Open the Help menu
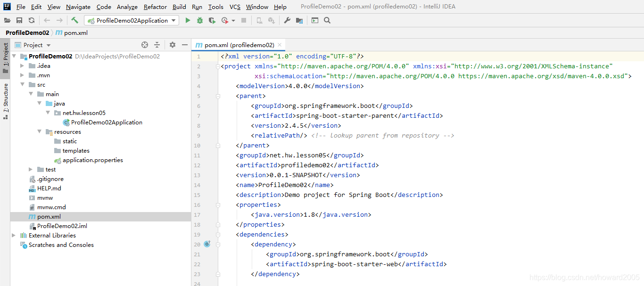644x286 pixels. point(280,7)
